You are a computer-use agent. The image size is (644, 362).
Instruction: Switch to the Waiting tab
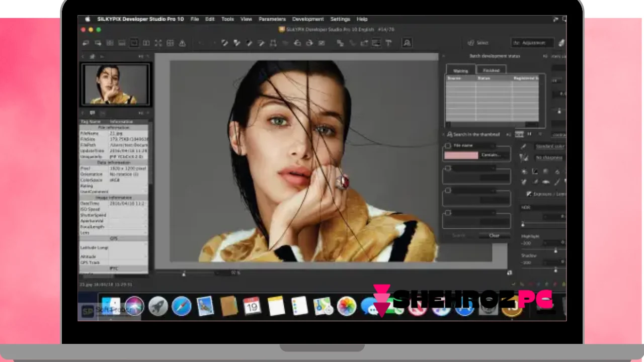click(461, 71)
